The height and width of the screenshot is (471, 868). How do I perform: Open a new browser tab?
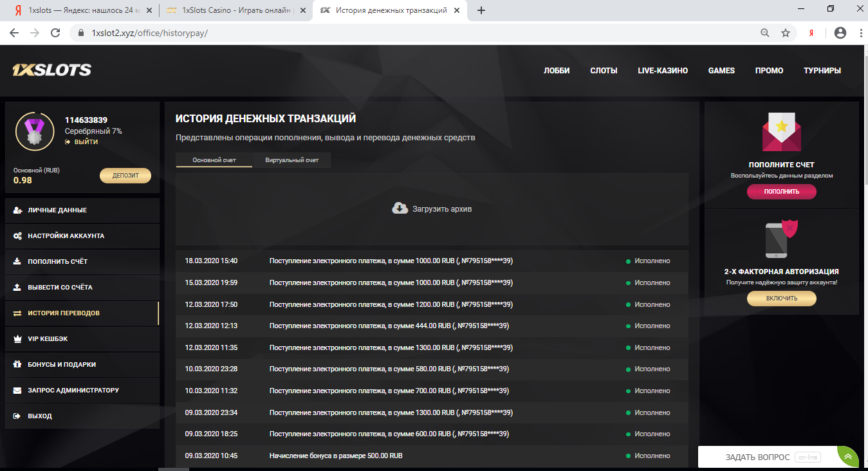coord(481,10)
